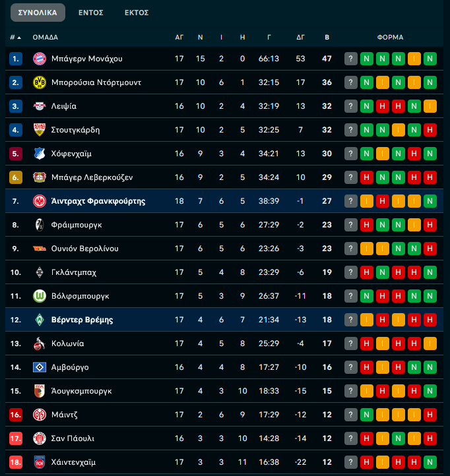Screen dimensions: 450x476
Task: Click the Borussia Dortmund club crest
Action: point(39,82)
